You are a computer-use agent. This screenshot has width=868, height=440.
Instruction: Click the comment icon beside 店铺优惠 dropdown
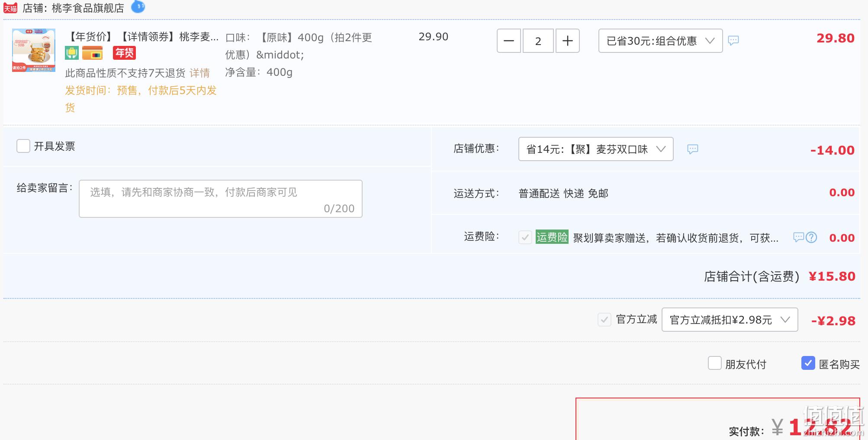[693, 149]
